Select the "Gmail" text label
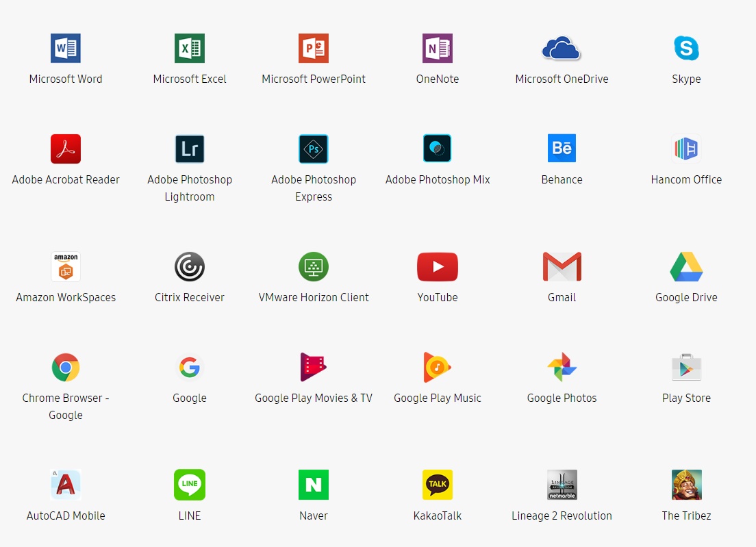 [562, 297]
